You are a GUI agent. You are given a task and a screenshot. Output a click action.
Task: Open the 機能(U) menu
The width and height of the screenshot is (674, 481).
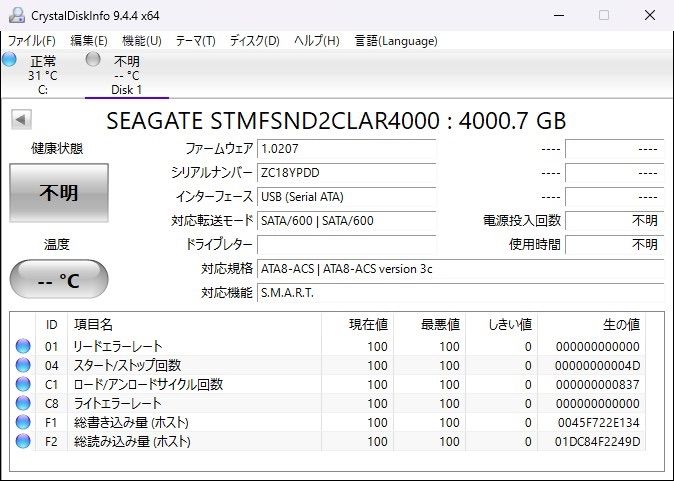coord(141,41)
